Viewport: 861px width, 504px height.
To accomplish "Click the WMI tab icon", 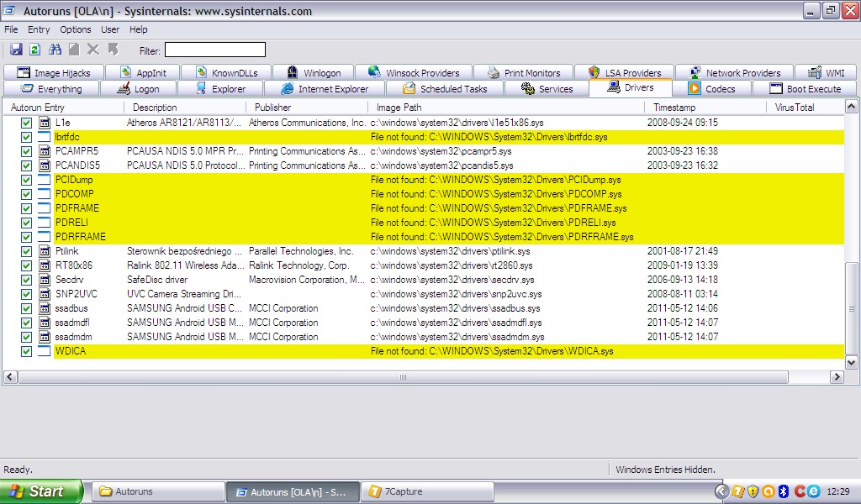I will pos(815,72).
